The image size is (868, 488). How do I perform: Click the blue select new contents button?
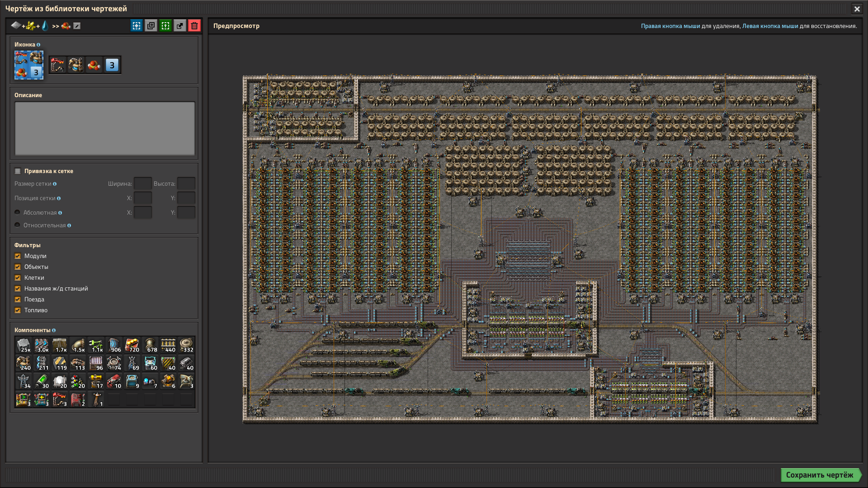pyautogui.click(x=137, y=26)
